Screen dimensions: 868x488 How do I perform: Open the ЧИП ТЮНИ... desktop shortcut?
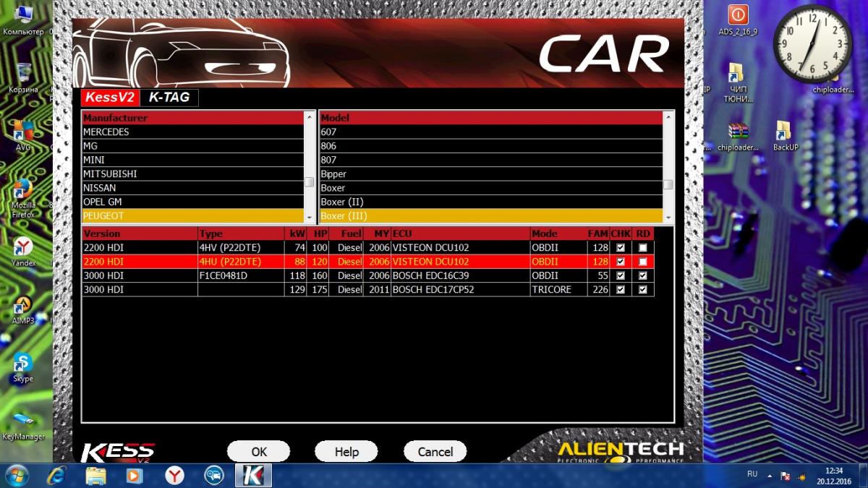click(x=738, y=82)
